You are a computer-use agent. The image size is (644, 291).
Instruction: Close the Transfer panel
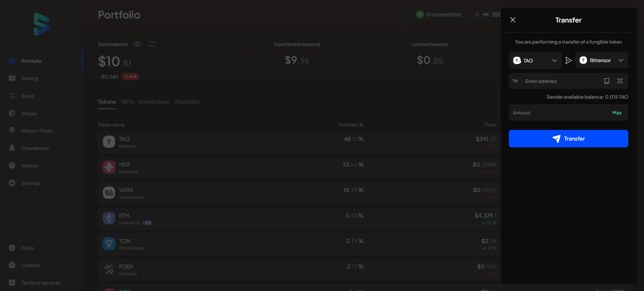[x=513, y=20]
